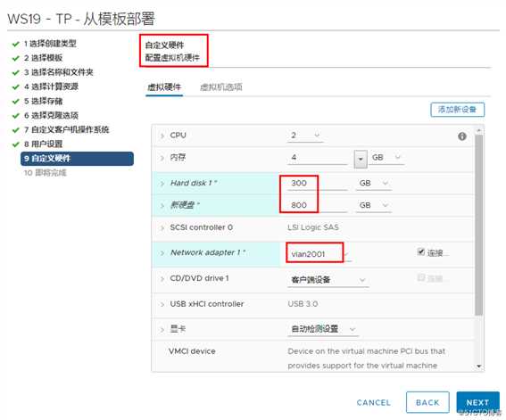Click the CANCEL button
This screenshot has width=506, height=420.
point(373,402)
